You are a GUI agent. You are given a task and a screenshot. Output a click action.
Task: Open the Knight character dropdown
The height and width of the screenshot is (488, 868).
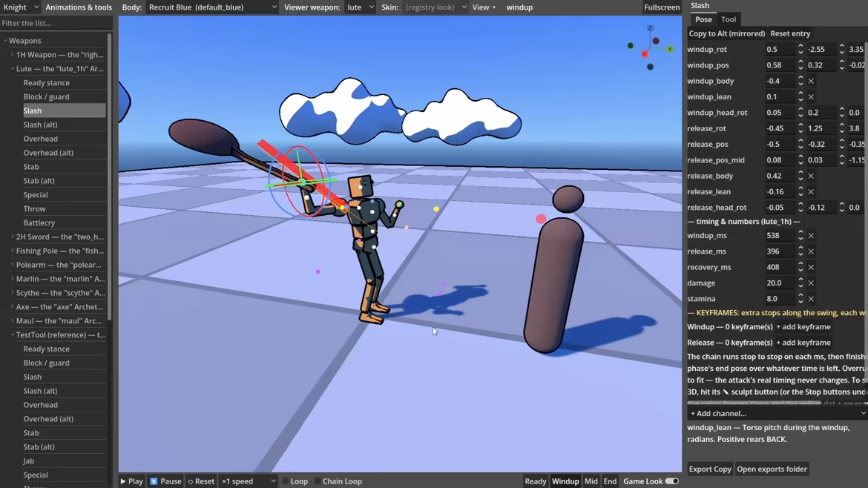tap(21, 7)
